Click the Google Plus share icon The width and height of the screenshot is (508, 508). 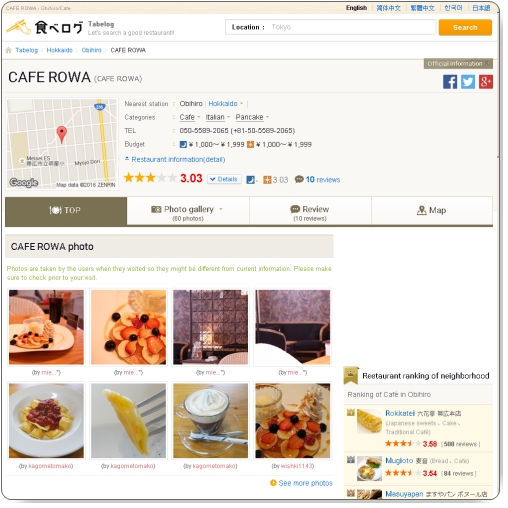coord(486,82)
